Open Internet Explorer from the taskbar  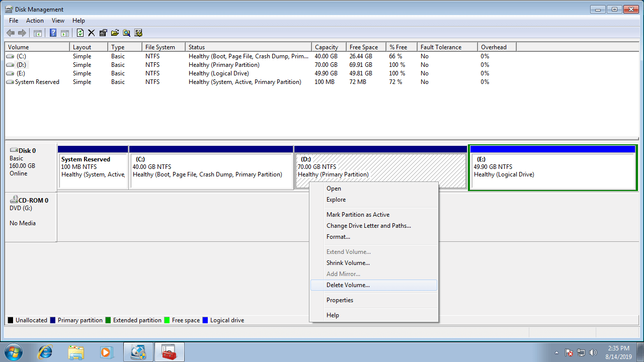[45, 352]
